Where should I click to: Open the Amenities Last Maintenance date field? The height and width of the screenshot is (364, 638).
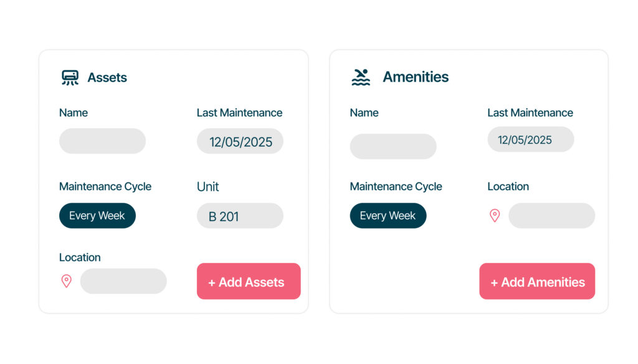530,139
